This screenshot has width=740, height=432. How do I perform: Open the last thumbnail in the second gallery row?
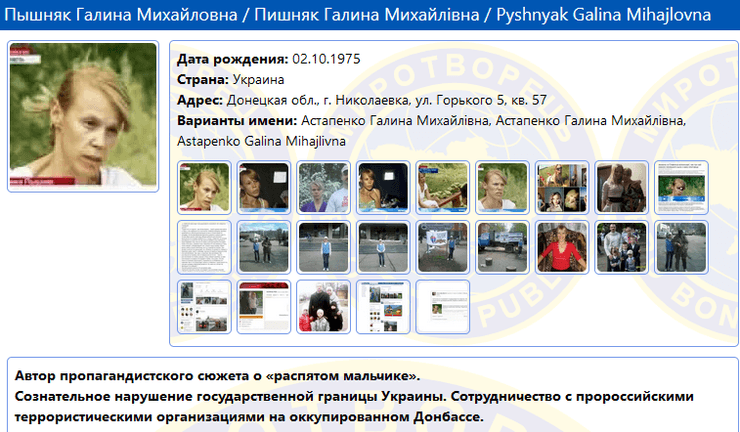click(x=682, y=247)
